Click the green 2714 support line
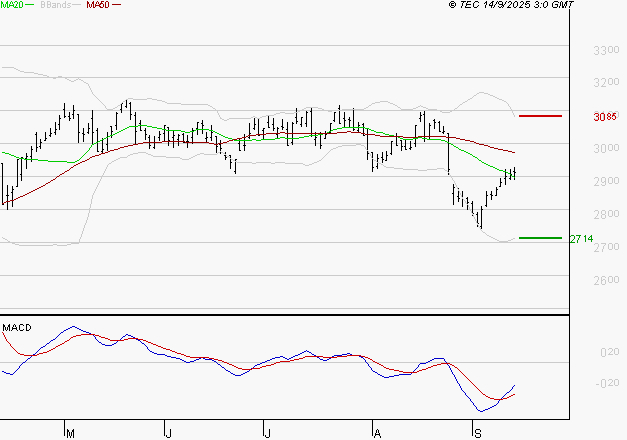This screenshot has width=627, height=440. click(x=541, y=238)
